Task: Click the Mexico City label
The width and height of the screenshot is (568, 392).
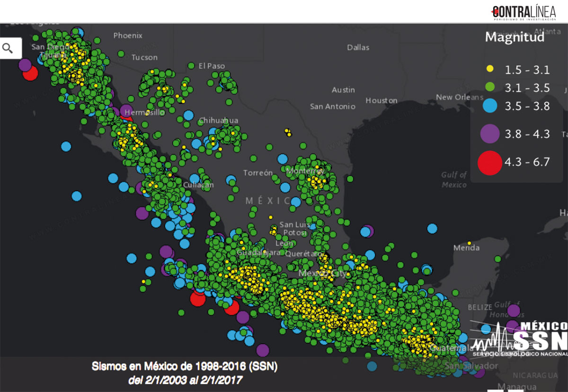Action: tap(323, 273)
